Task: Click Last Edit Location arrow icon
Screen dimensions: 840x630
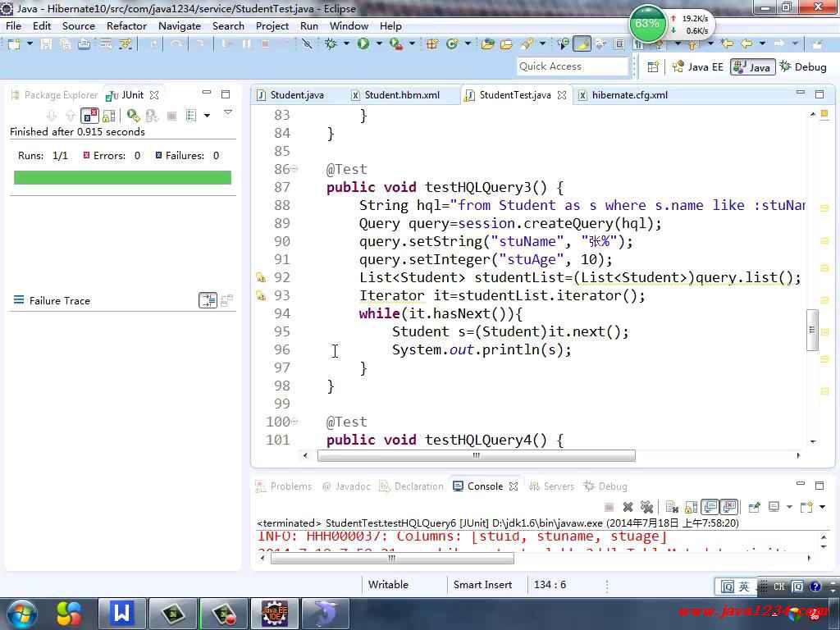Action: 727,44
